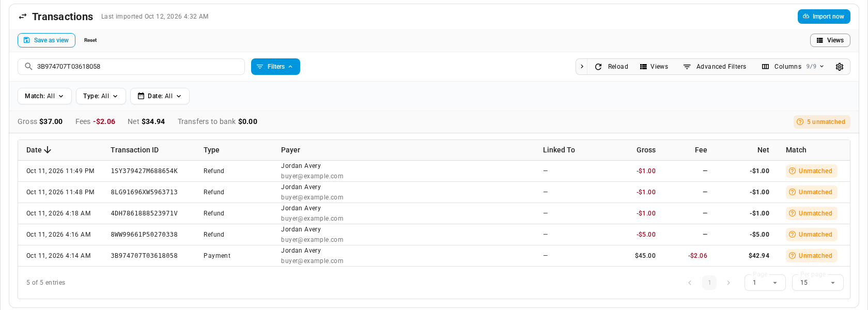Open the Match: All filter dropdown
The height and width of the screenshot is (310, 868).
(x=44, y=96)
